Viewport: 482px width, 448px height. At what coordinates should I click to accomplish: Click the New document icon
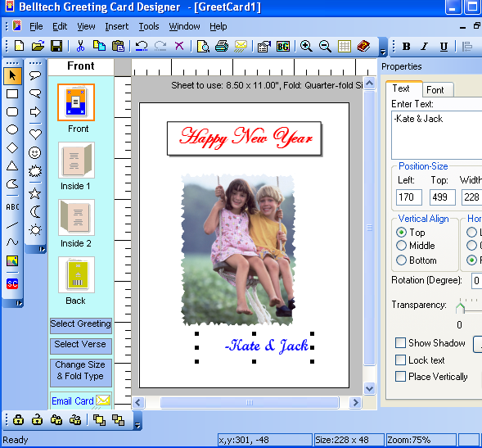[x=20, y=46]
